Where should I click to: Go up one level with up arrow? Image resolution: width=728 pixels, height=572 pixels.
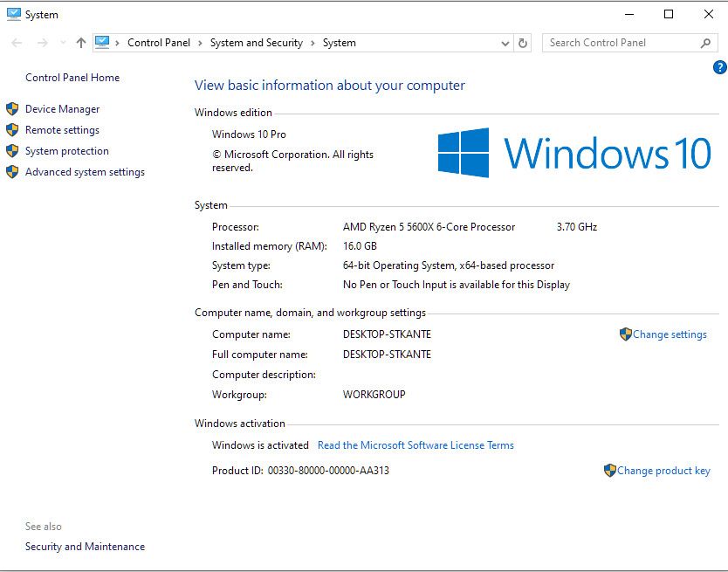point(81,43)
